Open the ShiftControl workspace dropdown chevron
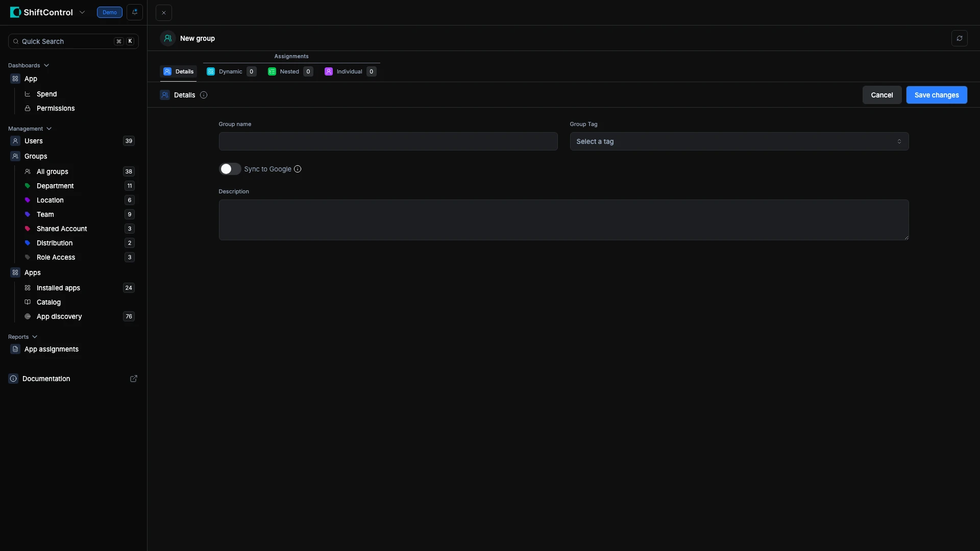The image size is (980, 551). (x=82, y=12)
